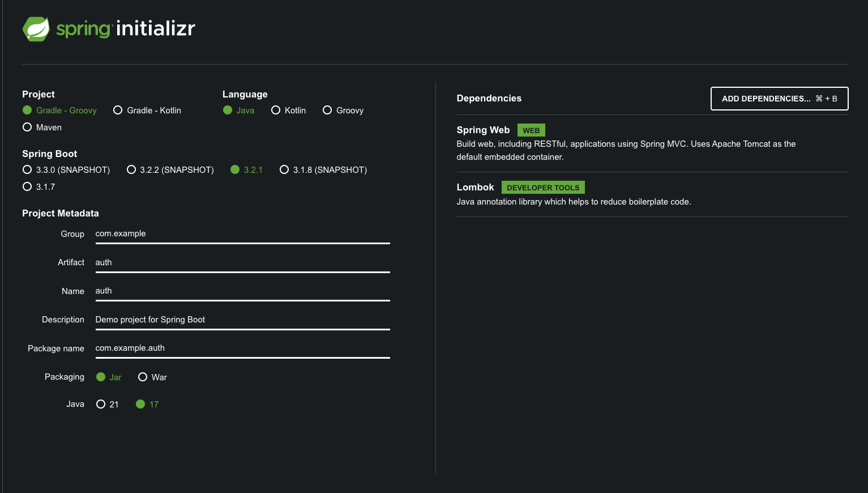Choose Spring Boot 3.2.2 (SNAPSHOT)

pos(170,170)
